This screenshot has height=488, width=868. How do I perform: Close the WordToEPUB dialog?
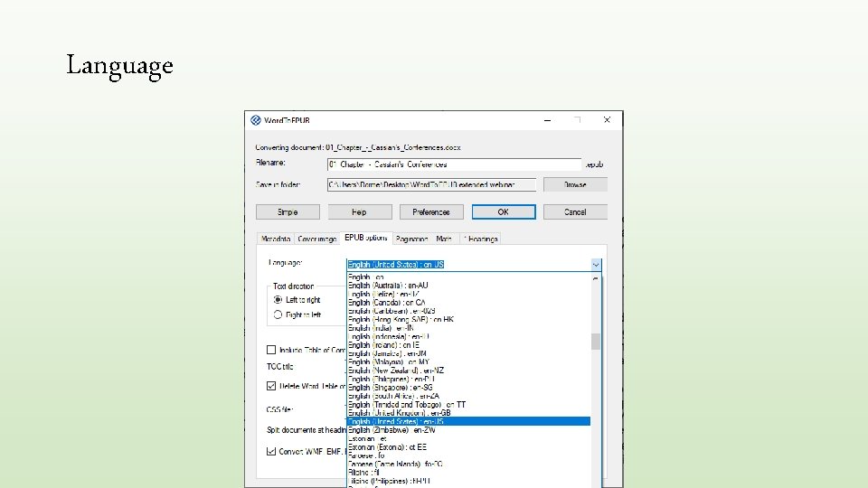(x=607, y=120)
